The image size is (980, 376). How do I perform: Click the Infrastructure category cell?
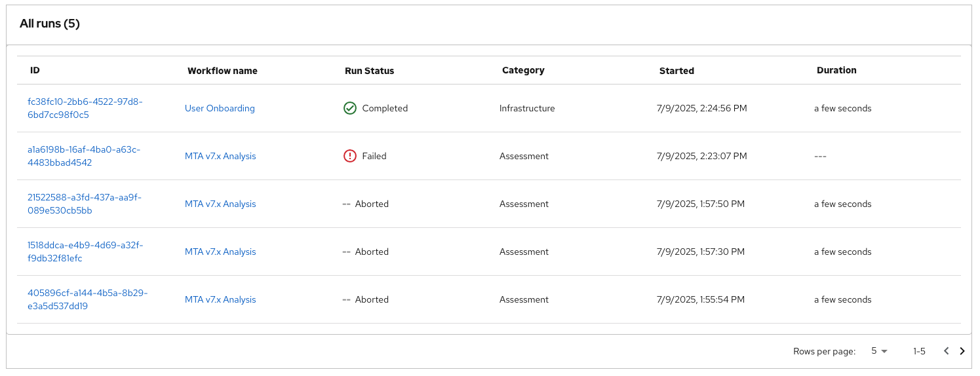[527, 108]
